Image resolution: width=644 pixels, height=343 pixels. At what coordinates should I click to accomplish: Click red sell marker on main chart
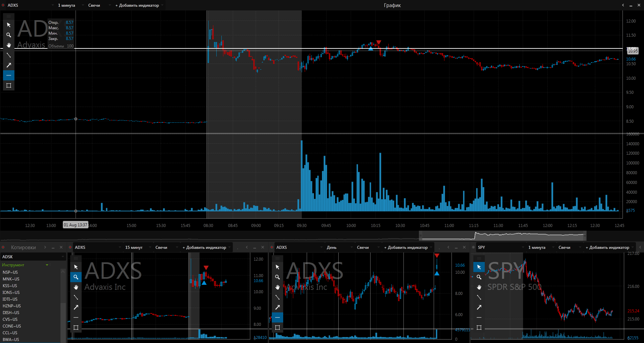click(379, 42)
